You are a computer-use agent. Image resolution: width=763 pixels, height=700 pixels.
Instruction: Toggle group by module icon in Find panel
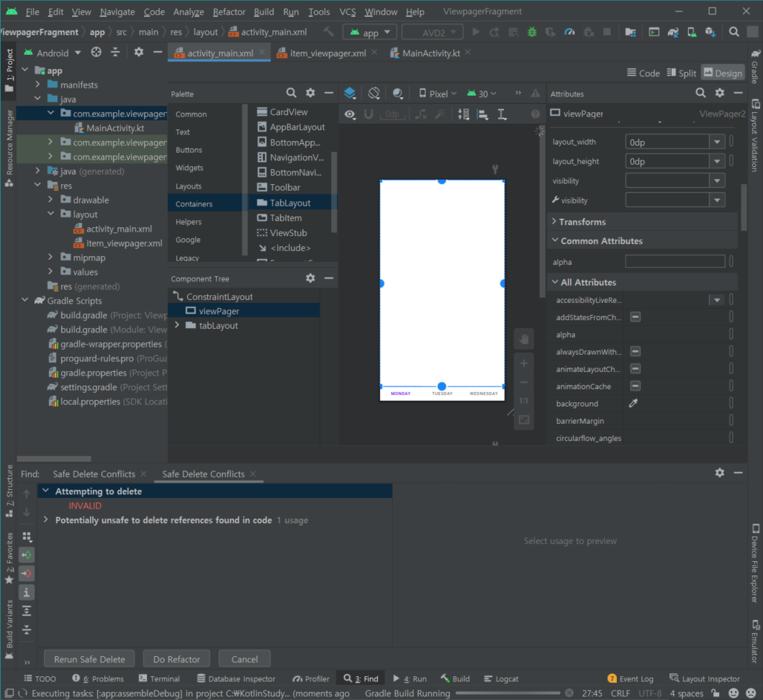click(x=27, y=537)
